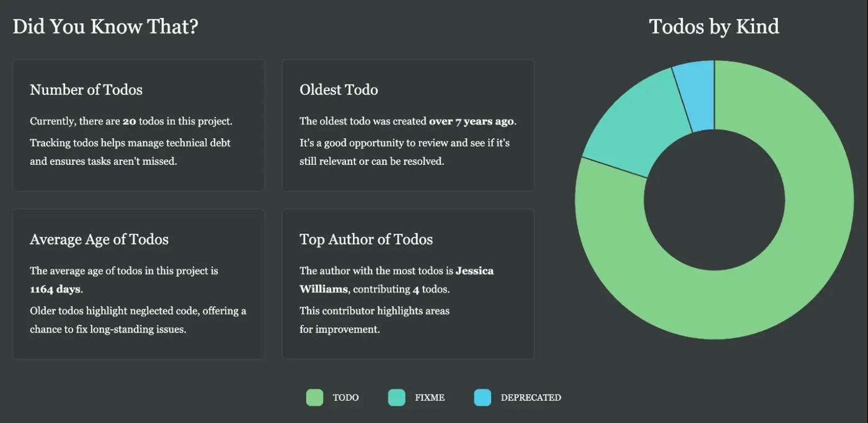Click the "Average Age of Todos" card title
Screen dimensions: 868x423
point(99,239)
